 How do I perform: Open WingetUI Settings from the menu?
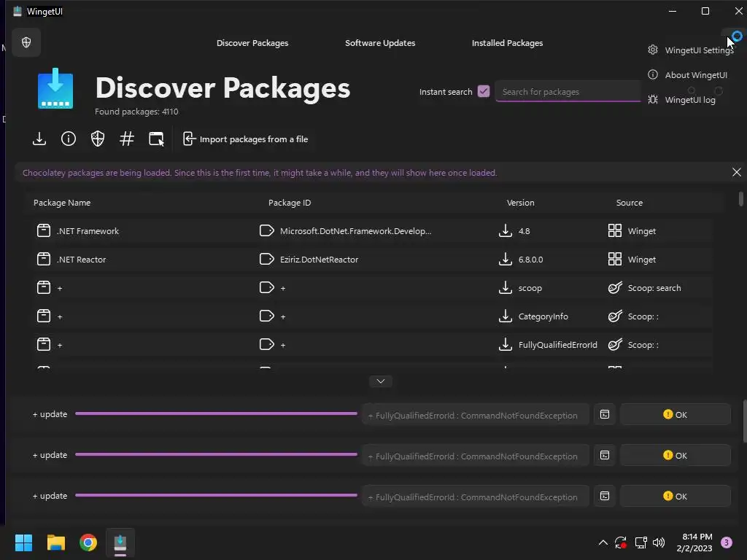[690, 50]
